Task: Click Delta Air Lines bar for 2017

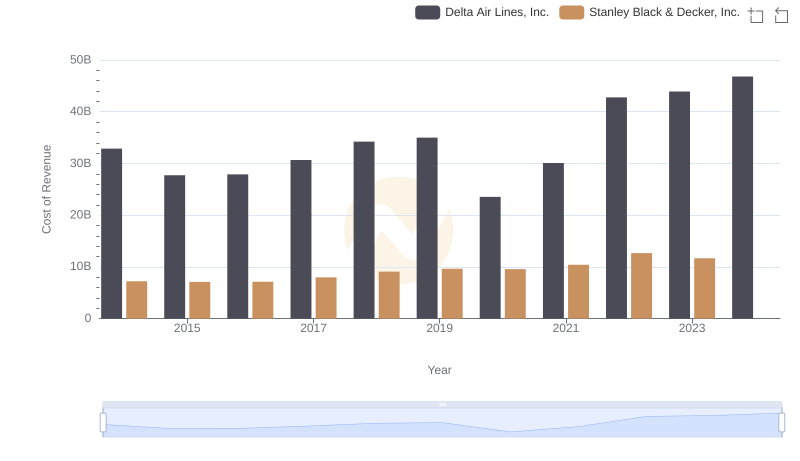Action: (x=301, y=239)
